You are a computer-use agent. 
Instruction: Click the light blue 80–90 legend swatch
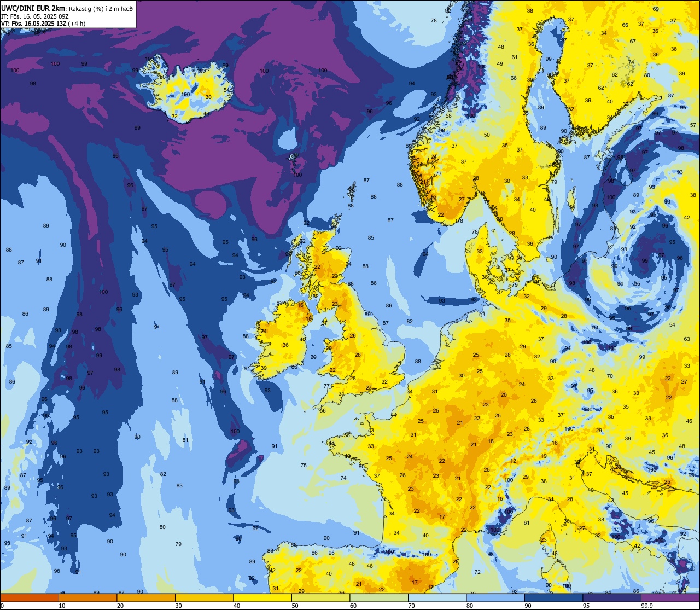(495, 597)
